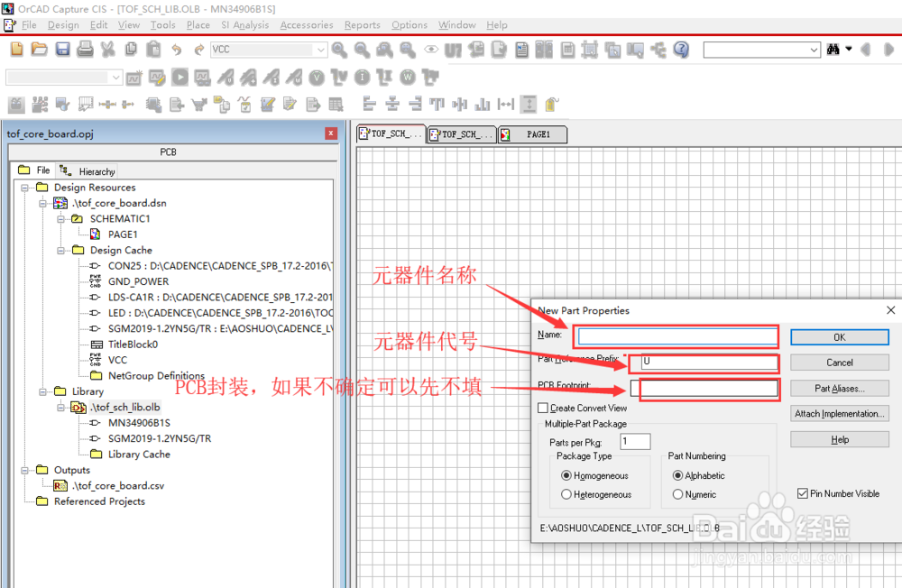Click the align top toolbar icon
This screenshot has height=588, width=902.
pyautogui.click(x=437, y=104)
